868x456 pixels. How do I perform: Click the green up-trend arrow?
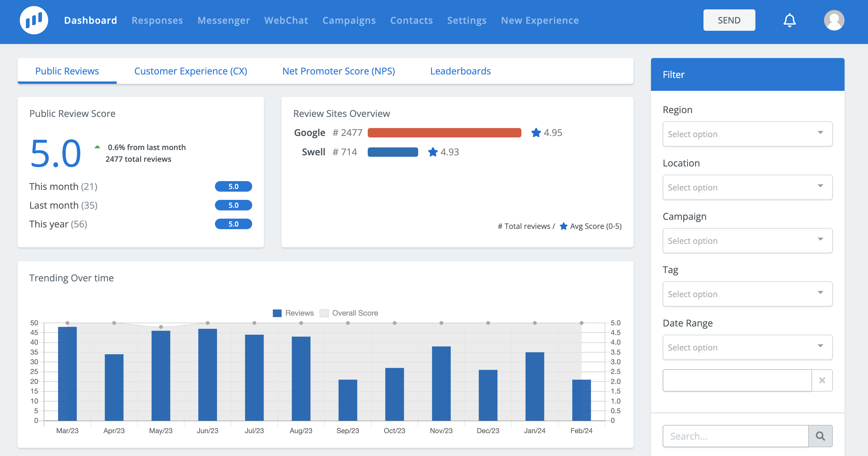click(97, 147)
